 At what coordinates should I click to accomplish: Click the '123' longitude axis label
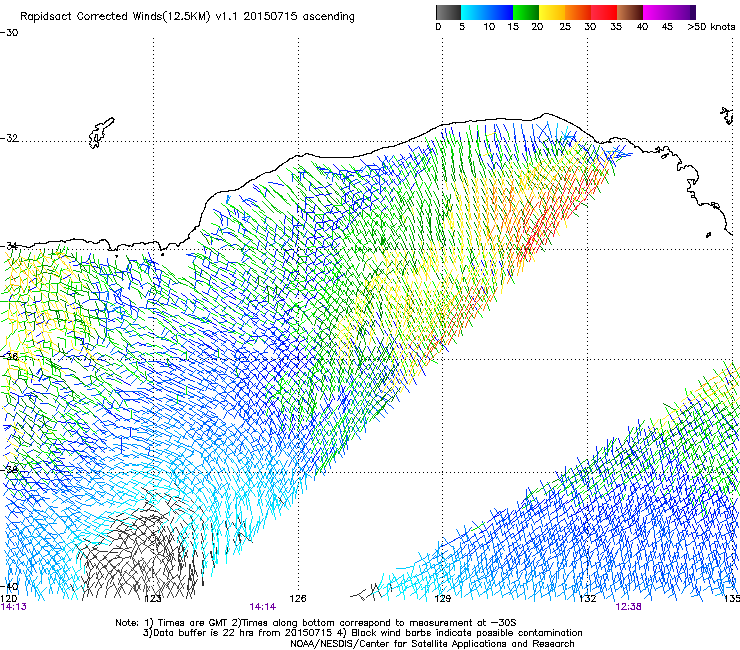coord(152,599)
